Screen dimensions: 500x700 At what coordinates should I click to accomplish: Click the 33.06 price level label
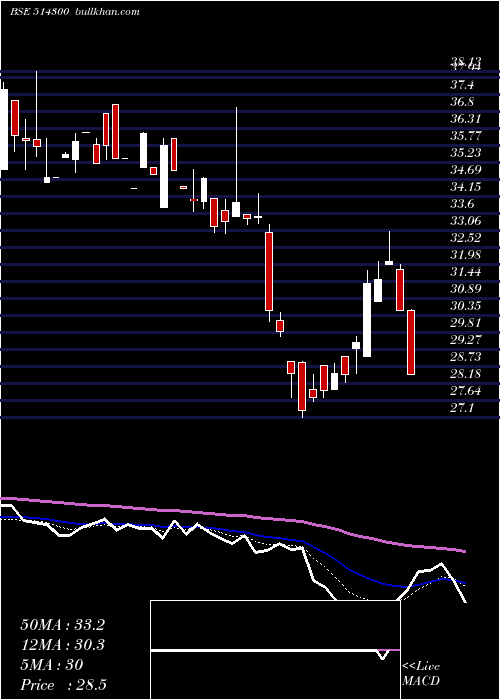point(465,221)
